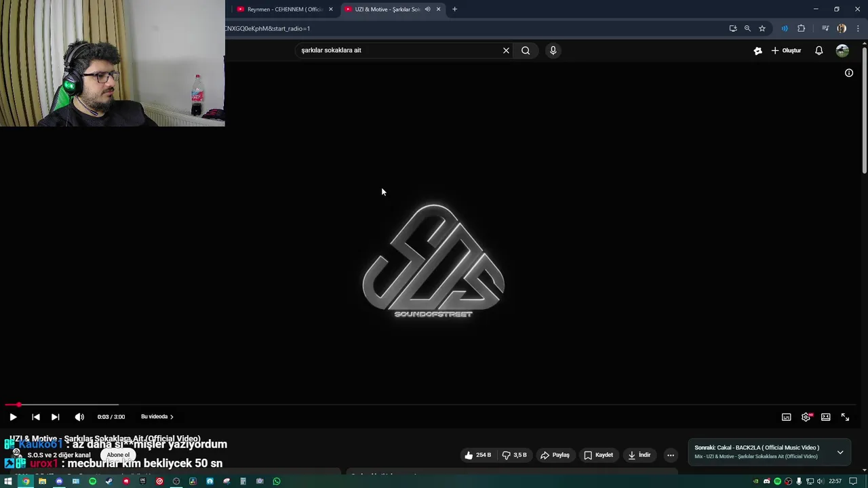The width and height of the screenshot is (868, 488).
Task: Open OBS Studio from the taskbar
Action: click(176, 481)
